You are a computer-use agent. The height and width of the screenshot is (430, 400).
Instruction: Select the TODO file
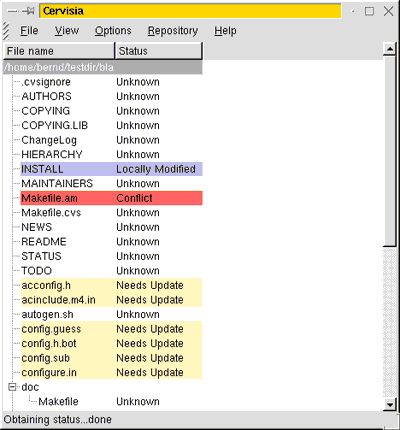tap(37, 271)
